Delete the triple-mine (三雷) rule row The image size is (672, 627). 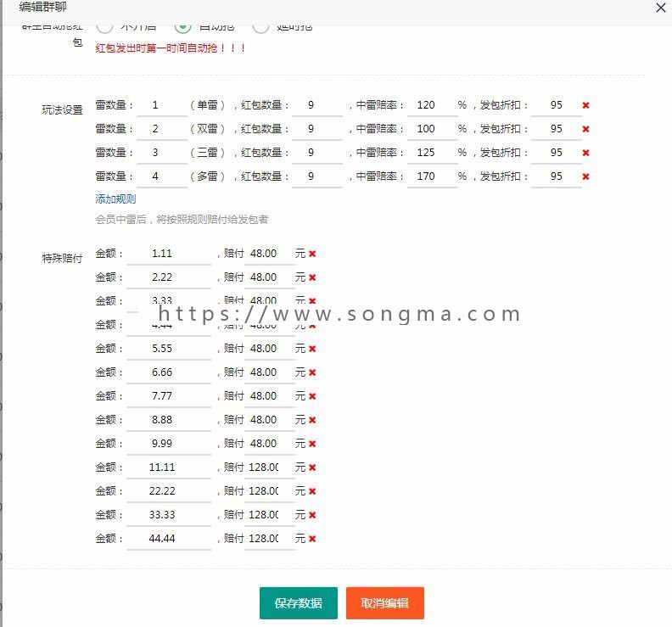[585, 153]
